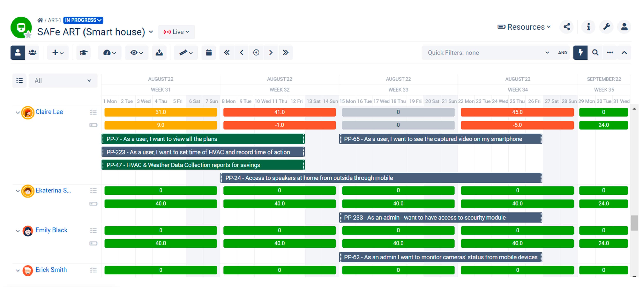644x287 pixels.
Task: Open the Resources module menu
Action: [x=524, y=27]
